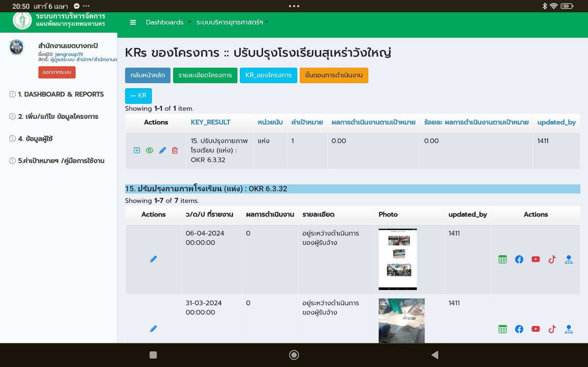Expand the Dashboards dropdown
This screenshot has height=367, width=588.
click(x=168, y=22)
